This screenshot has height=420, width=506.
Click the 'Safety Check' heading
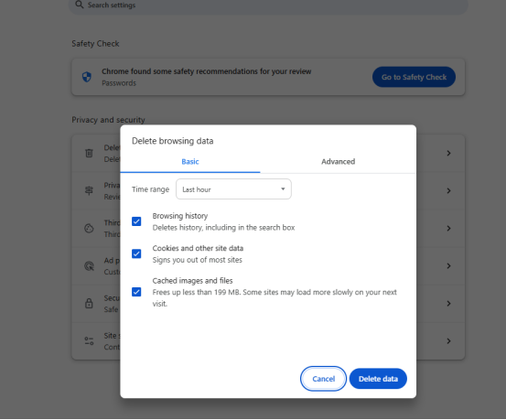point(95,44)
